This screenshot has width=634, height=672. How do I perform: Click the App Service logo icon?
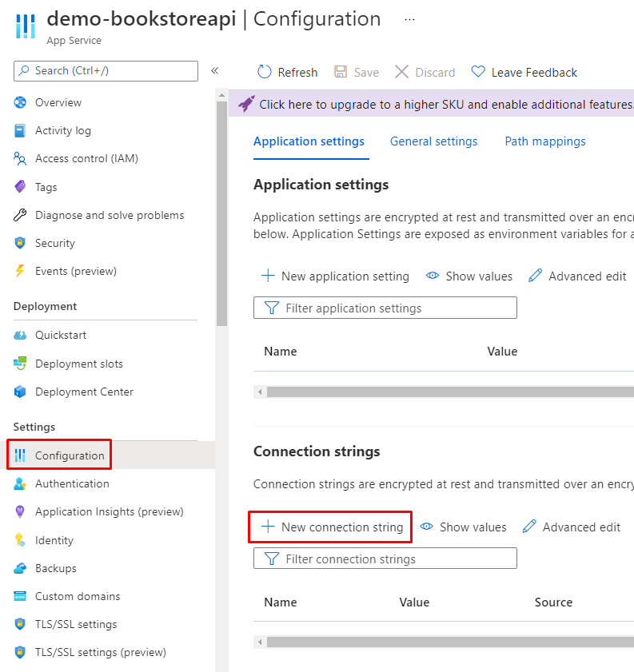pyautogui.click(x=26, y=26)
